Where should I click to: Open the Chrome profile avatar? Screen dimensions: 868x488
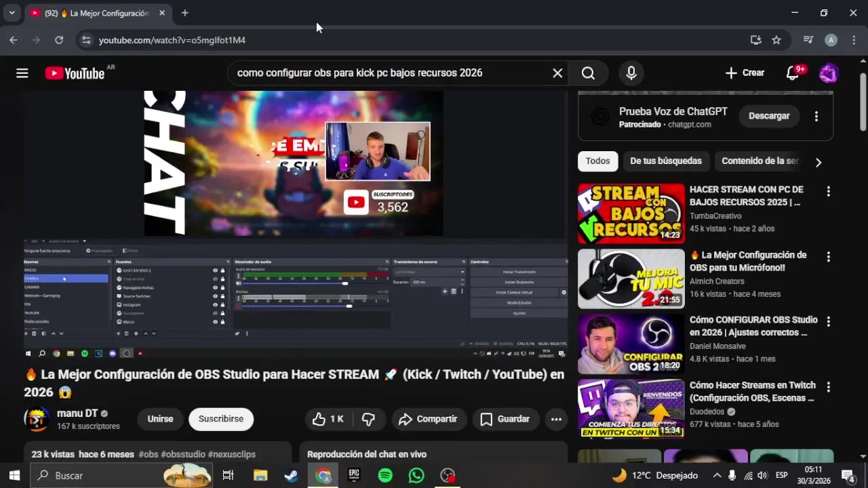(x=831, y=40)
